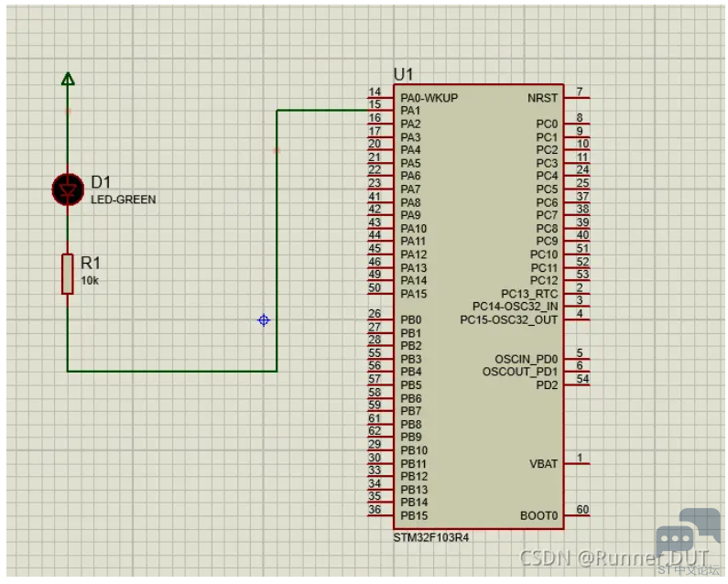
Task: Click the PB2 pin label
Action: pyautogui.click(x=411, y=346)
